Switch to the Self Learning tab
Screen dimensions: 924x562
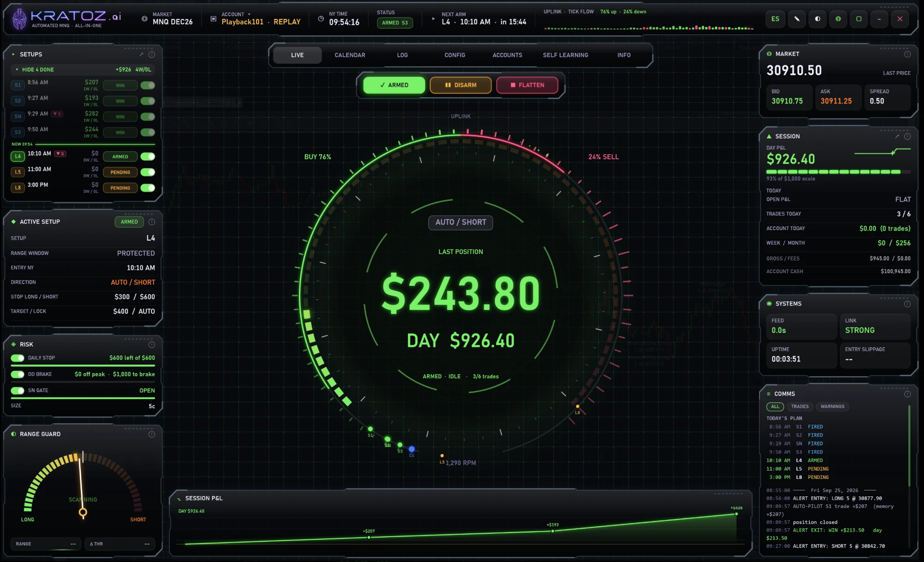[565, 55]
